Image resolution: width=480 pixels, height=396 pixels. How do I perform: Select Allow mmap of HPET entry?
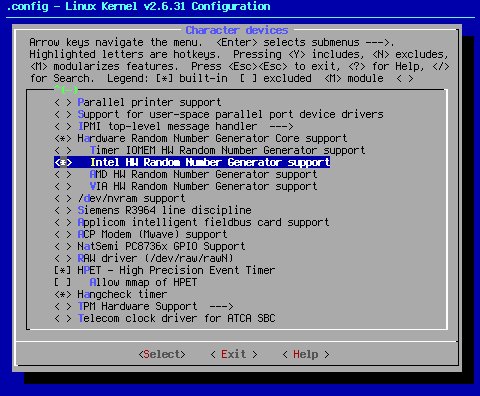[x=143, y=282]
